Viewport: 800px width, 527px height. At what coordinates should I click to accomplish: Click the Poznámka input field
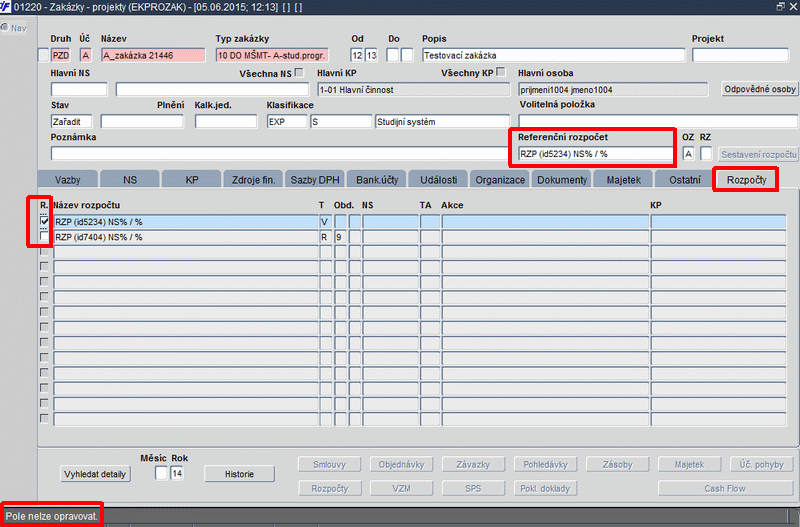[279, 153]
